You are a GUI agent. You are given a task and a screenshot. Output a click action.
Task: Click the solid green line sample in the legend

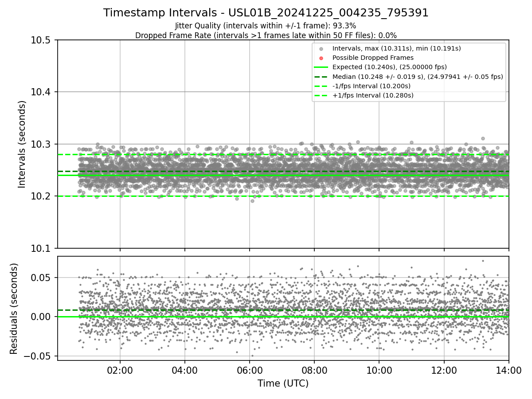(321, 67)
